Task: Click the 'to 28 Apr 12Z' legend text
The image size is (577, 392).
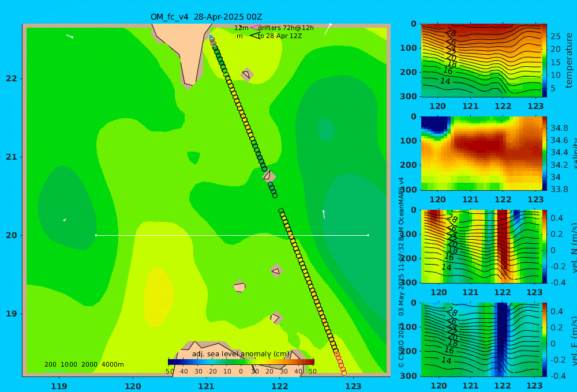Action: pyautogui.click(x=280, y=36)
